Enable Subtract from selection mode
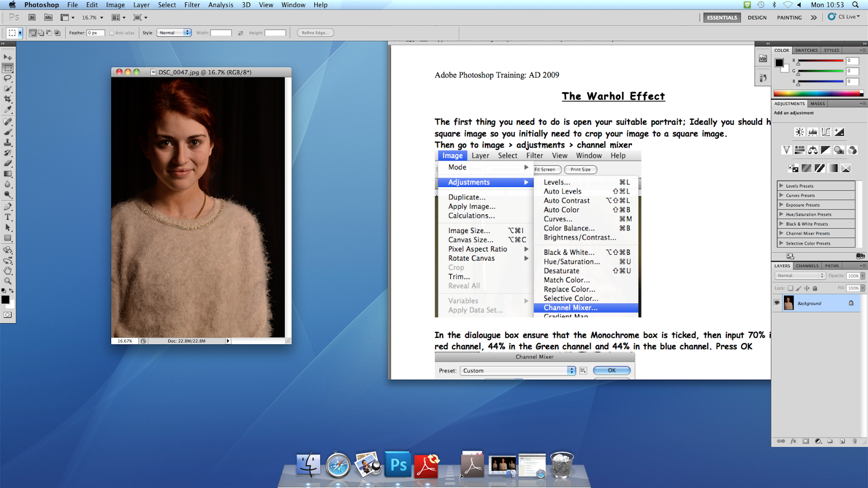Screen dimensions: 868x488 point(49,33)
